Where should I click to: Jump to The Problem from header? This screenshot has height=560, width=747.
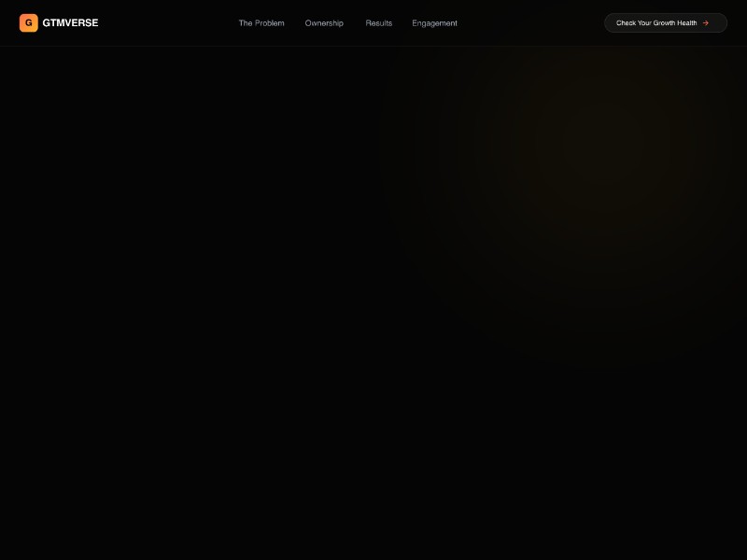click(x=261, y=23)
